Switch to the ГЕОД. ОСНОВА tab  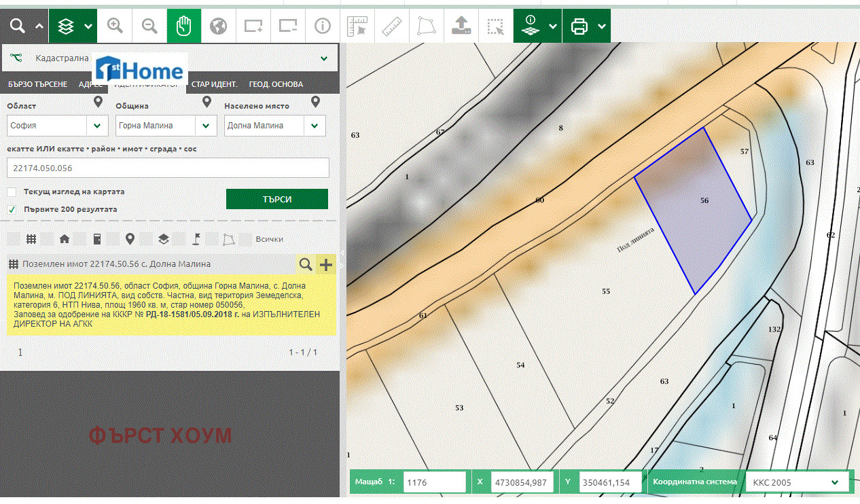pyautogui.click(x=276, y=84)
